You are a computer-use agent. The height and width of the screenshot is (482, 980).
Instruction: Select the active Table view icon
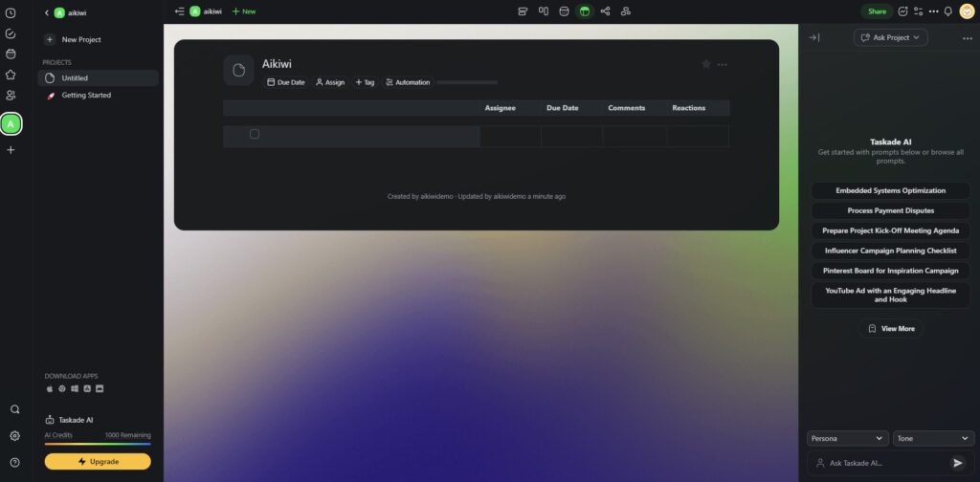pos(585,11)
